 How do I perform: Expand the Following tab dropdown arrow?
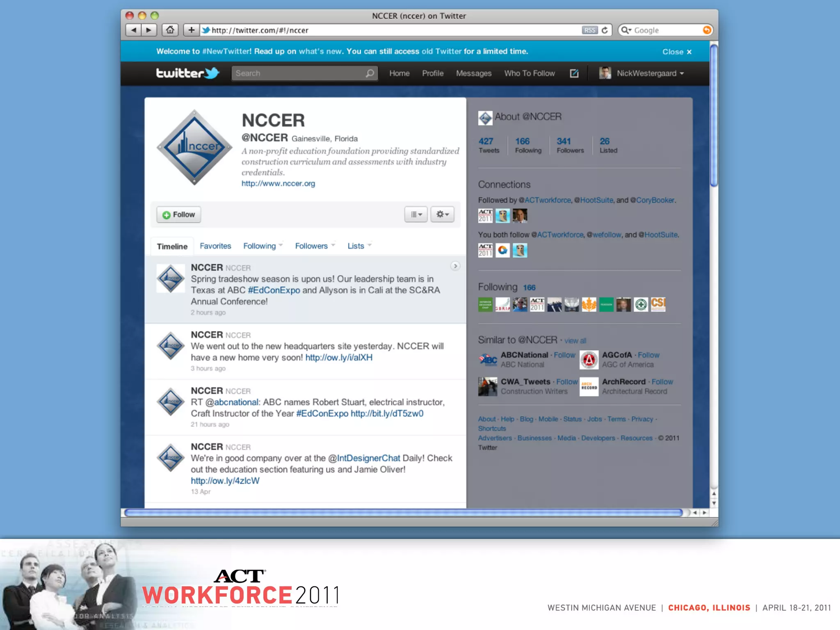[281, 245]
